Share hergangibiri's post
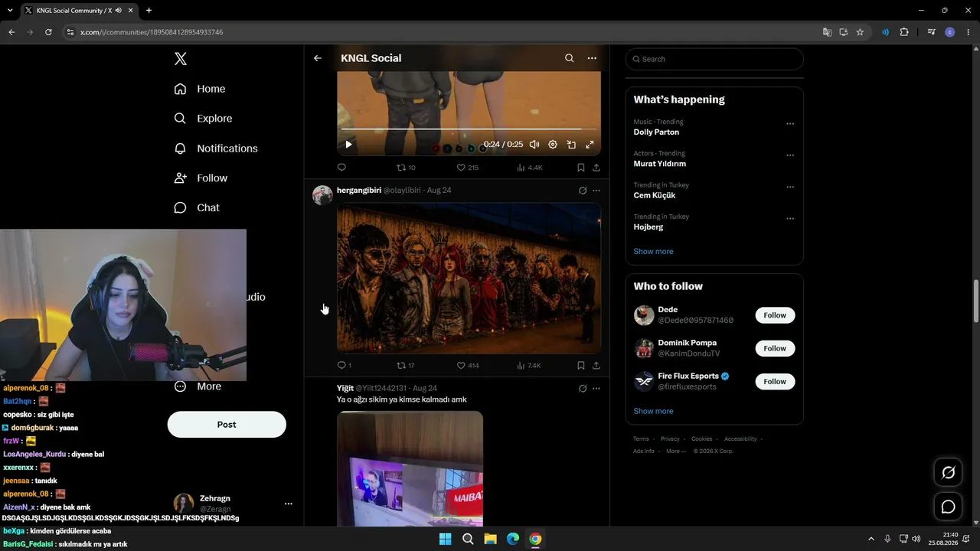The height and width of the screenshot is (551, 980). click(596, 366)
